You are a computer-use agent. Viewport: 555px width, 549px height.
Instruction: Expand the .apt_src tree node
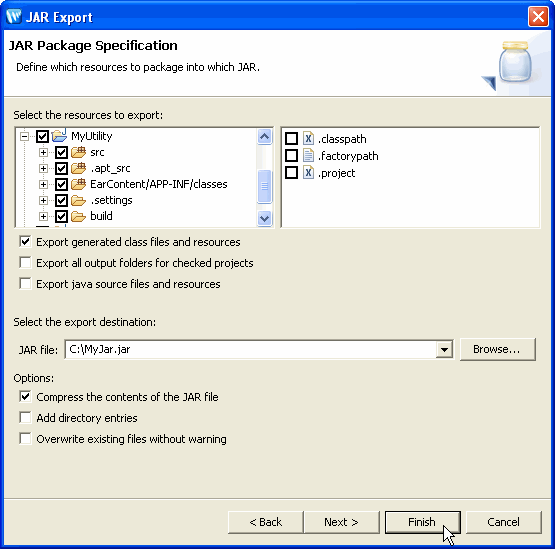pos(43,168)
